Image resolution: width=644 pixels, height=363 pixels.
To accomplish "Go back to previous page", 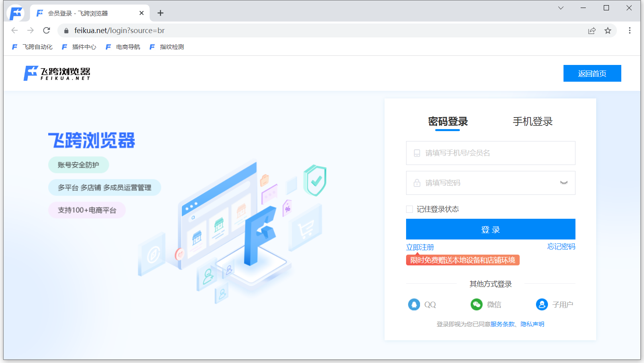I will 15,30.
